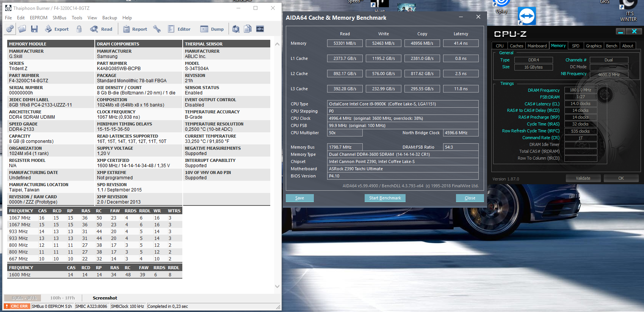Select the Memory tab in CPU-Z
This screenshot has width=644, height=312.
coord(558,45)
